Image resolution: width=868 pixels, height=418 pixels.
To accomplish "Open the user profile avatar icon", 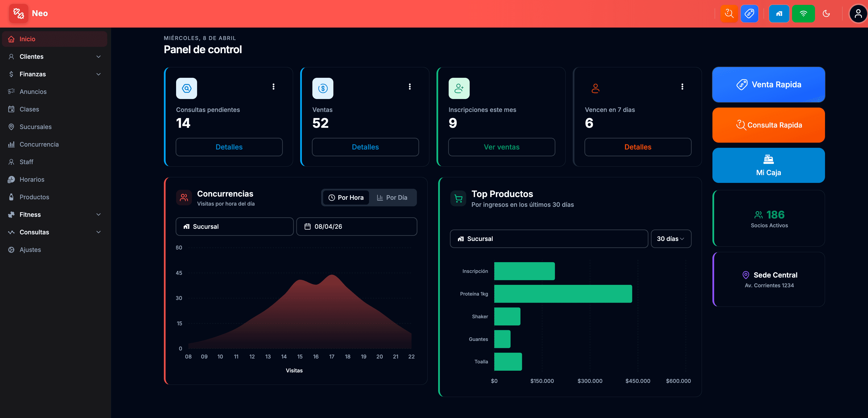I will pos(857,14).
